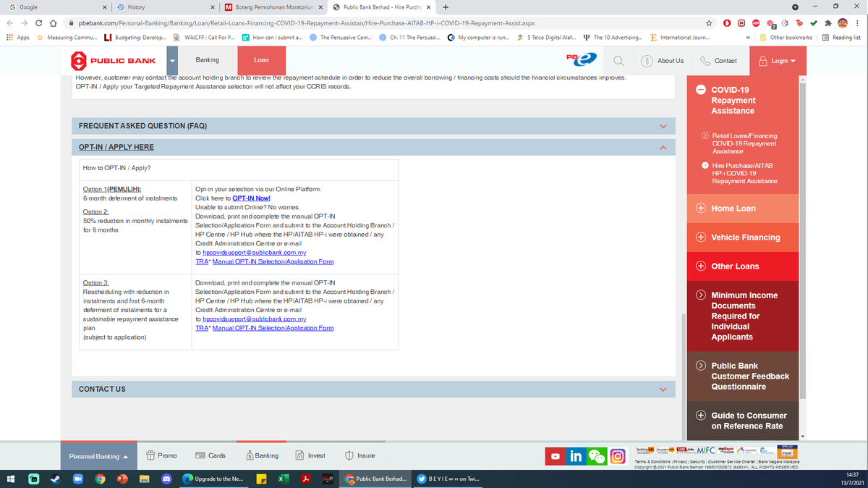Select the Banking header tab

pos(207,60)
